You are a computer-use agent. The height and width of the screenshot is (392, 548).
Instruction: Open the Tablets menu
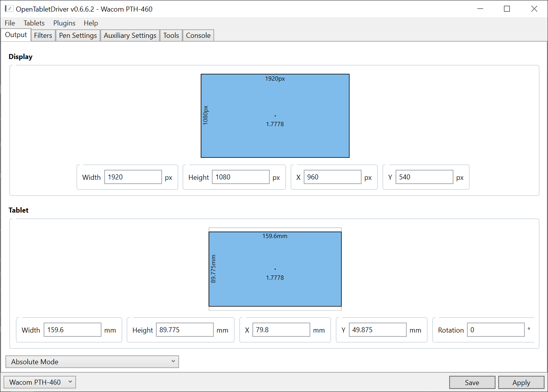(x=34, y=23)
